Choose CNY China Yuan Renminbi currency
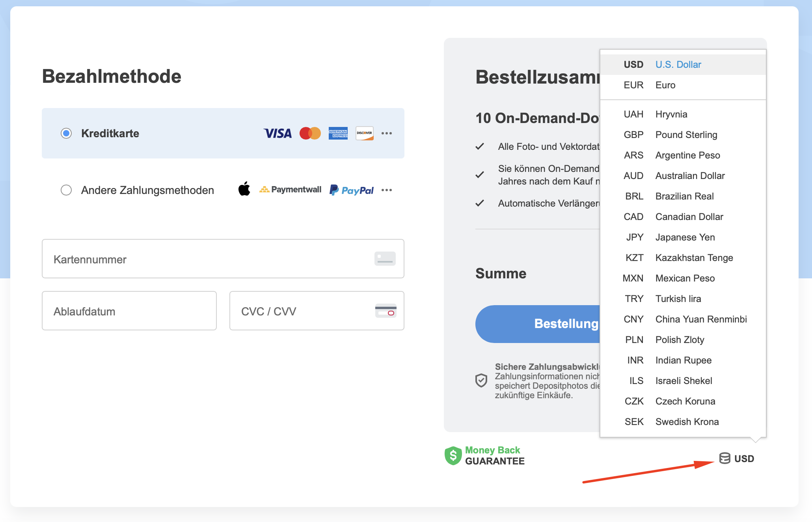This screenshot has width=812, height=522. tap(683, 319)
